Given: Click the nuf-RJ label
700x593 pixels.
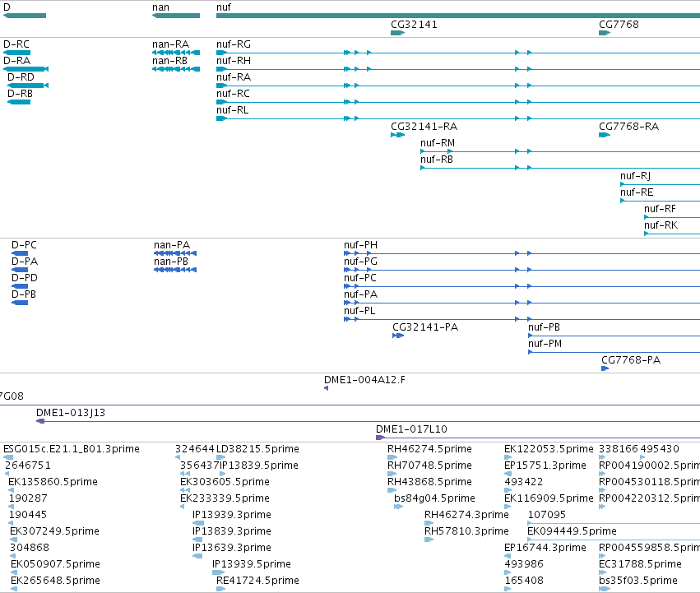Looking at the screenshot, I should (x=635, y=176).
